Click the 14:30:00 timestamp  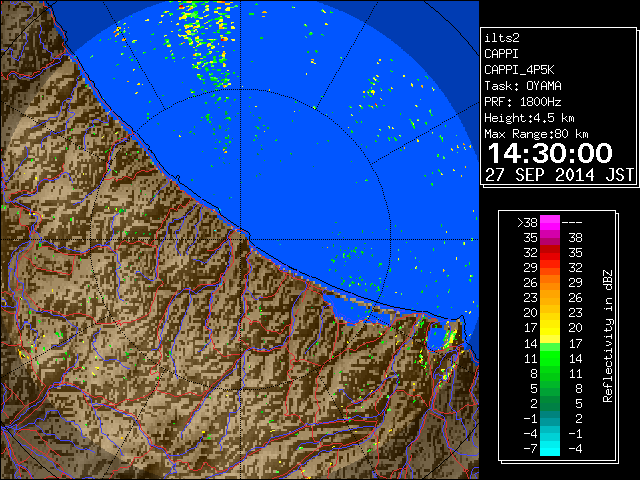point(550,153)
